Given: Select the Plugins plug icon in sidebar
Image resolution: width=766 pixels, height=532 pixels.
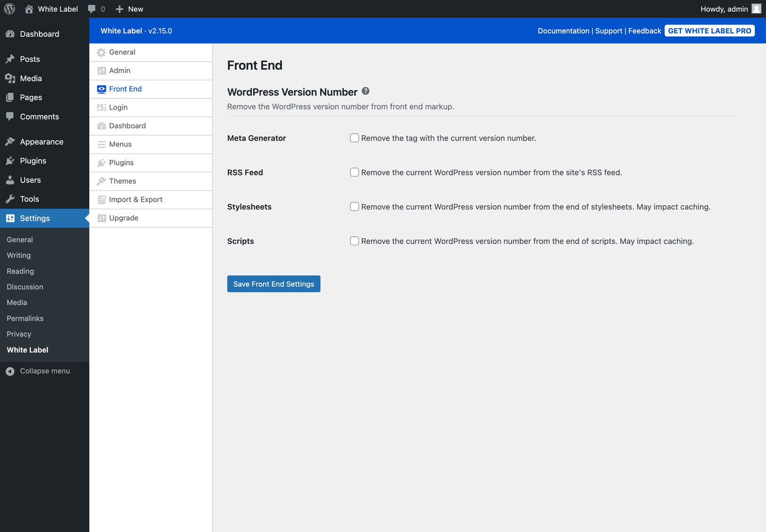Looking at the screenshot, I should pyautogui.click(x=10, y=161).
